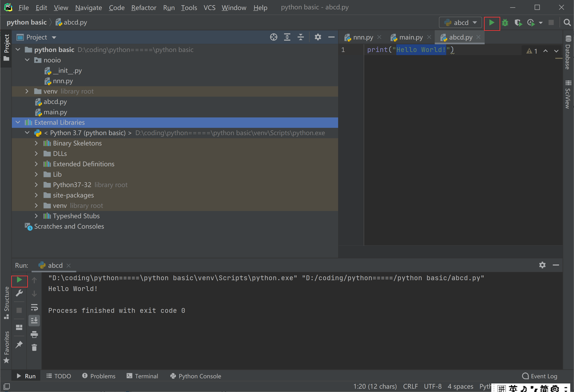
Task: Open the Terminal tool window
Action: point(142,376)
